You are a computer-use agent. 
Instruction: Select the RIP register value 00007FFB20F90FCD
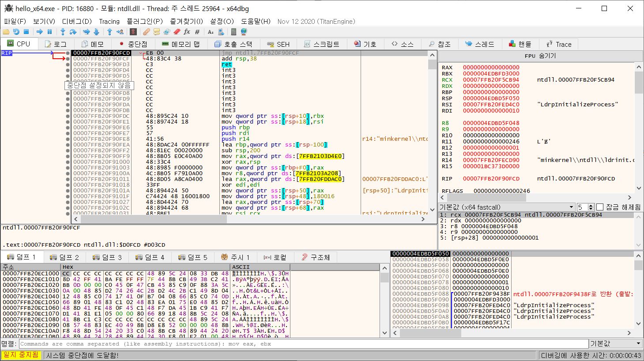491,179
